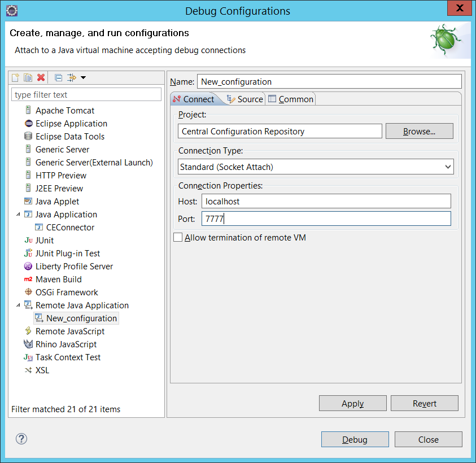
Task: Click the Task Context Test icon
Action: click(x=28, y=357)
